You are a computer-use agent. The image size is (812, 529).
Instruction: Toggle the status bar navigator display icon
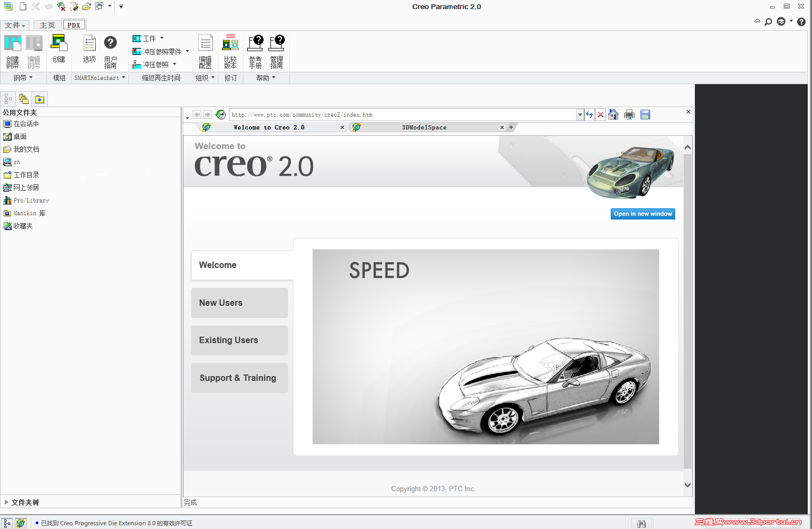click(7, 523)
